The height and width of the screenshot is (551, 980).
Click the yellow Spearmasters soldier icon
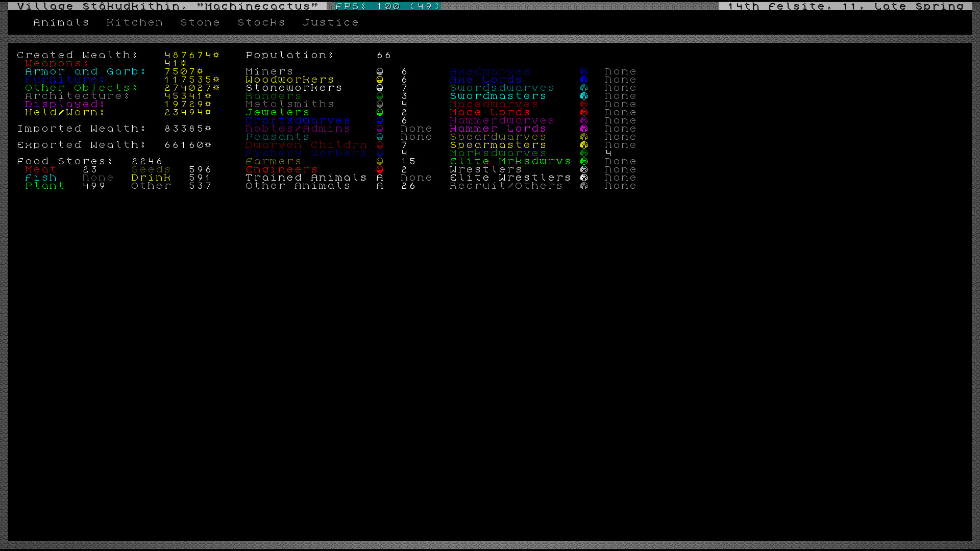(x=584, y=145)
